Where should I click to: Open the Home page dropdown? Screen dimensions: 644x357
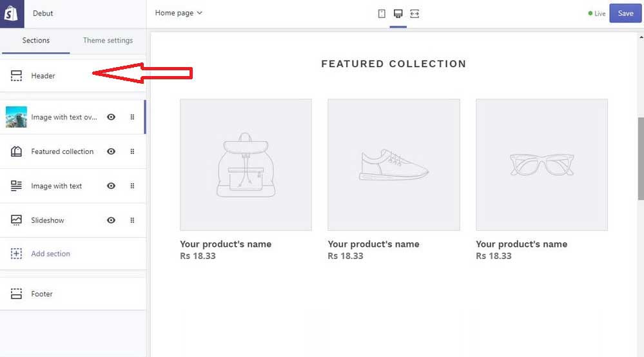[x=179, y=13]
